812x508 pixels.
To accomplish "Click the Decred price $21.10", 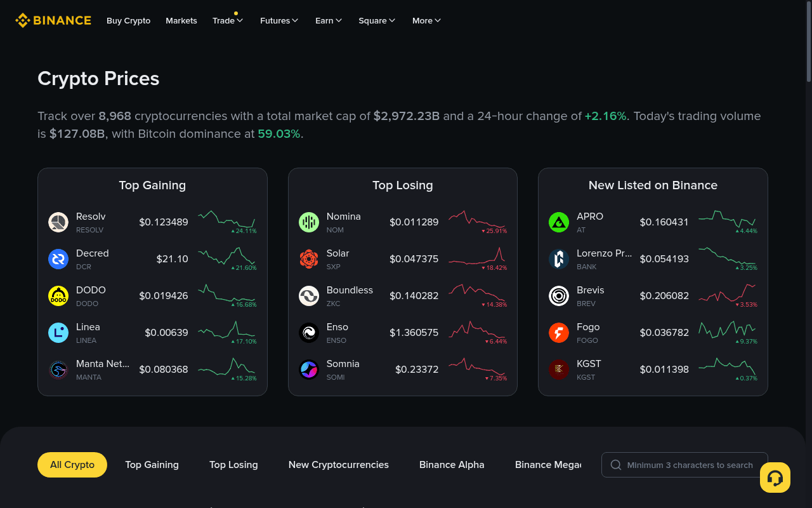I will 173,259.
